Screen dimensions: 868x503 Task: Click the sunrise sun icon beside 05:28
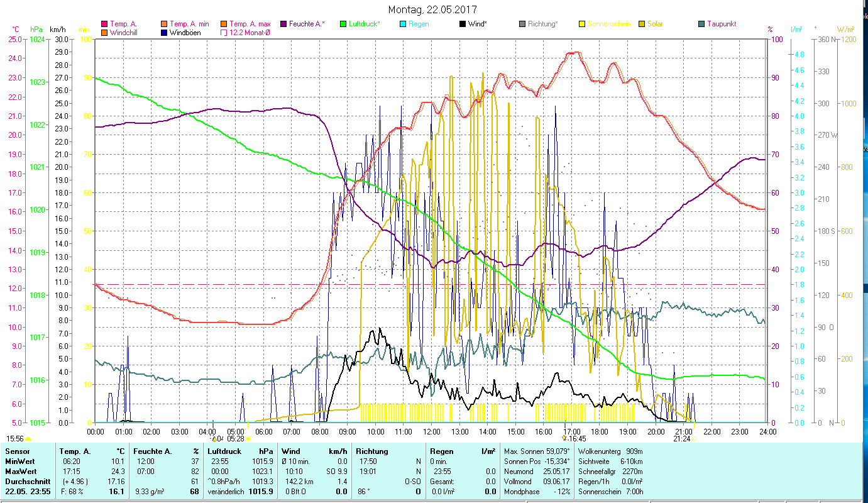pyautogui.click(x=248, y=439)
